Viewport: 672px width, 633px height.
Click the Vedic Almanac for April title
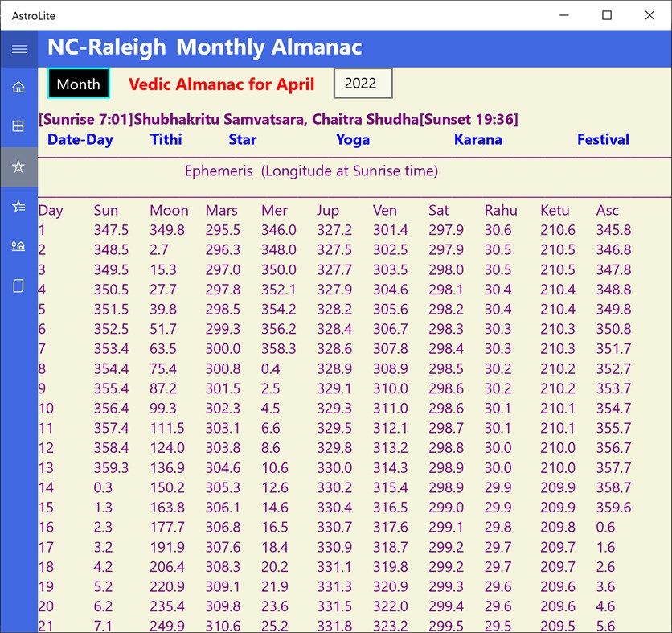(x=221, y=84)
